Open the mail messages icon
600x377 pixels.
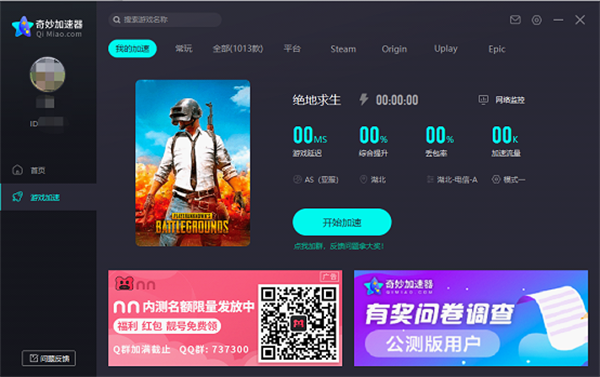[x=515, y=20]
